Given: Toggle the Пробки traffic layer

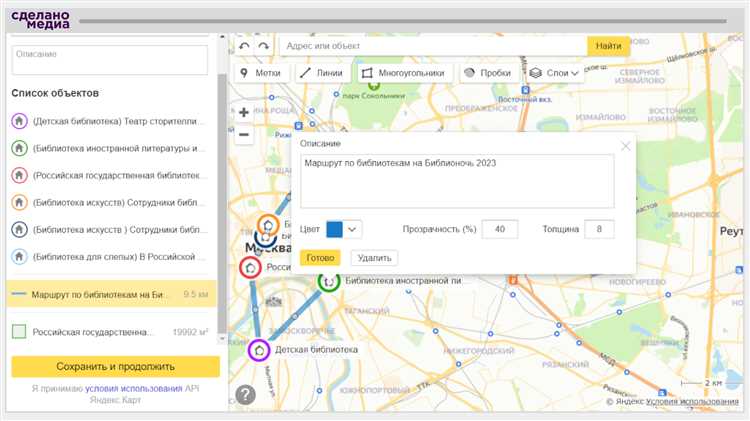Looking at the screenshot, I should (x=487, y=73).
